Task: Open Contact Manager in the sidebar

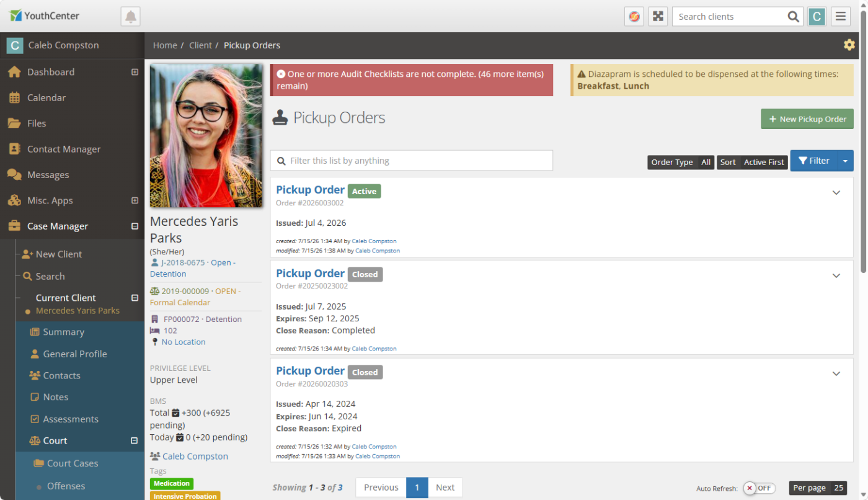Action: [63, 149]
